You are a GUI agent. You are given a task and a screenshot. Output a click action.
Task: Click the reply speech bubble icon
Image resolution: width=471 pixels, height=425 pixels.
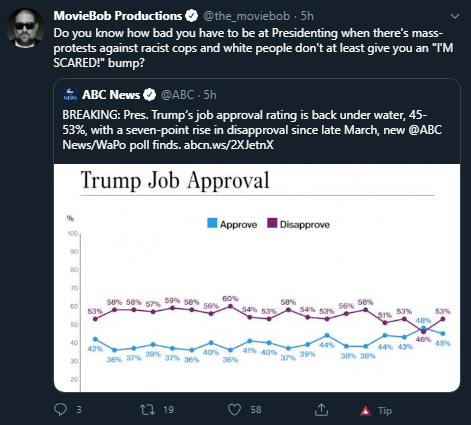tap(60, 409)
